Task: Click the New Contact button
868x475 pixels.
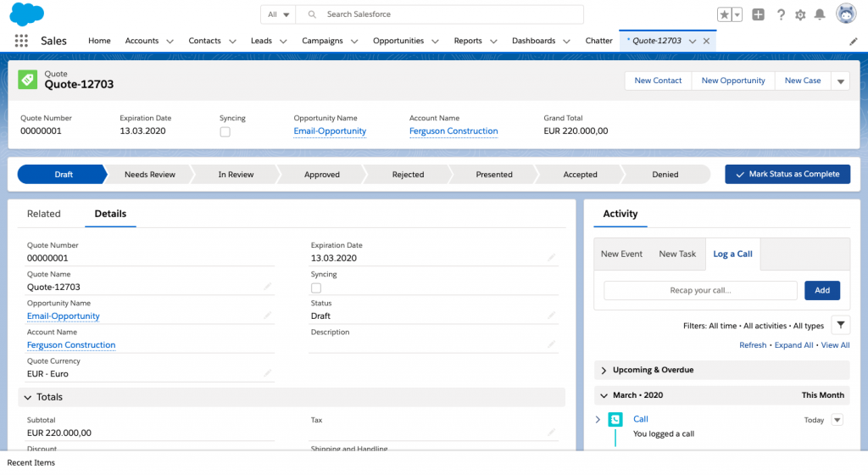Action: pos(658,81)
